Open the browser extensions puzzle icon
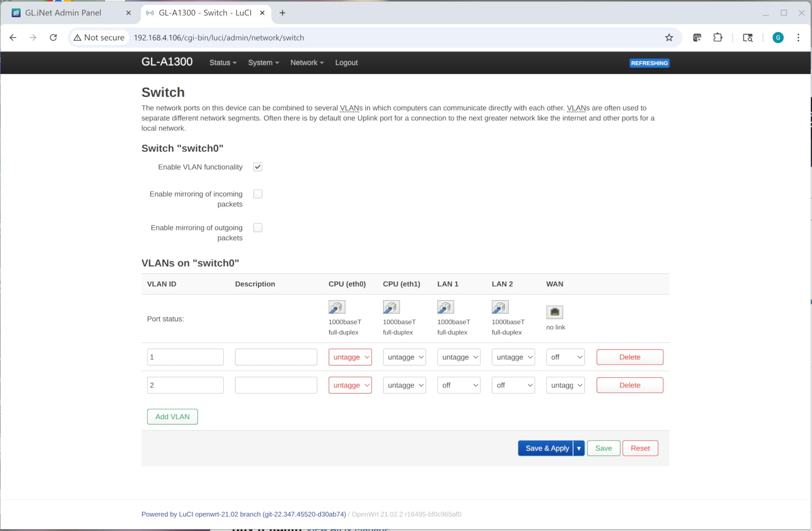Viewport: 812px width, 531px height. click(718, 38)
